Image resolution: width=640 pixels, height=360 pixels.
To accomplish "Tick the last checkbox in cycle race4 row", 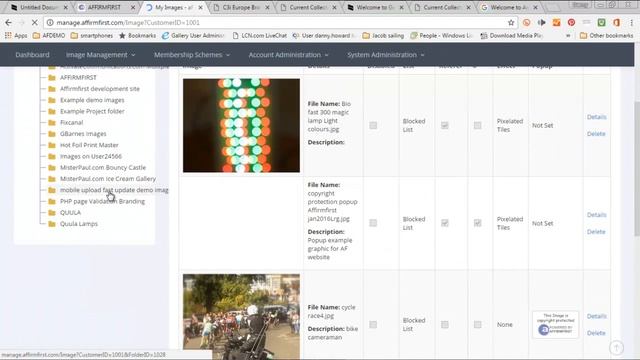I will [478, 324].
